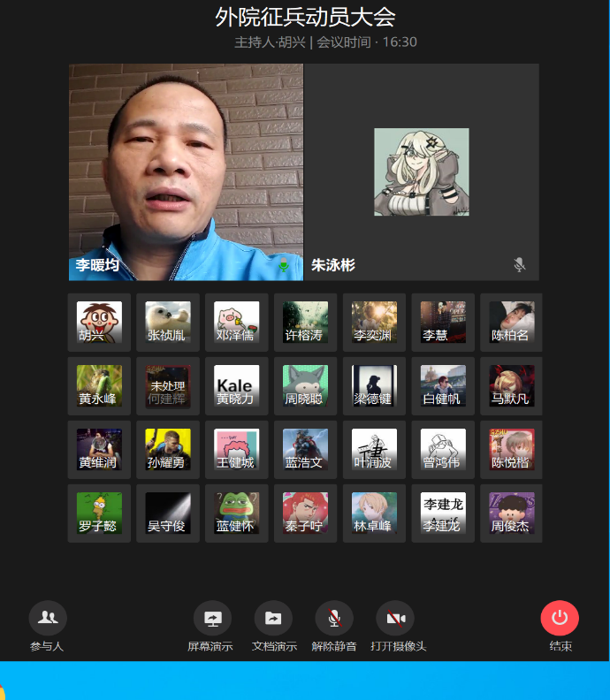Click 解除静音 to unmute the microphone
The height and width of the screenshot is (700, 610).
pos(334,618)
